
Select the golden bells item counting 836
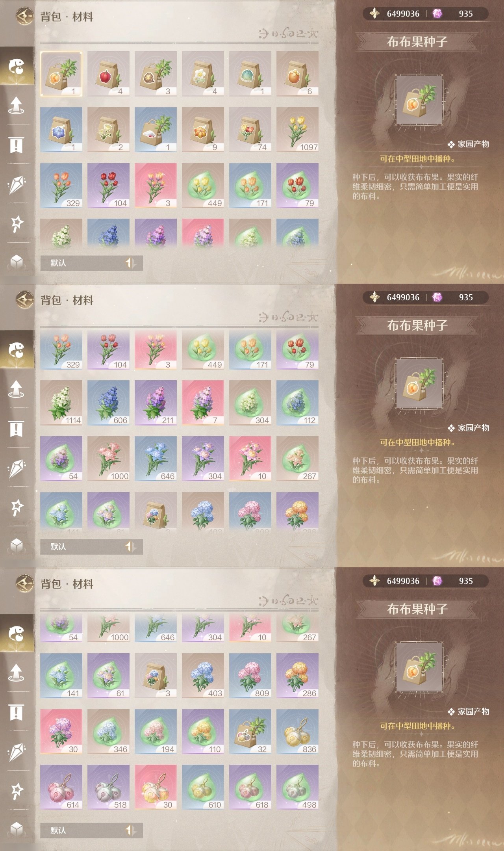(x=297, y=732)
